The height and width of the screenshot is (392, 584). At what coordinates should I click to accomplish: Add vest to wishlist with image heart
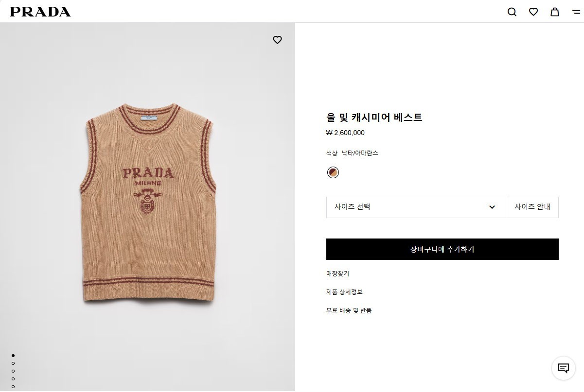[x=277, y=40]
